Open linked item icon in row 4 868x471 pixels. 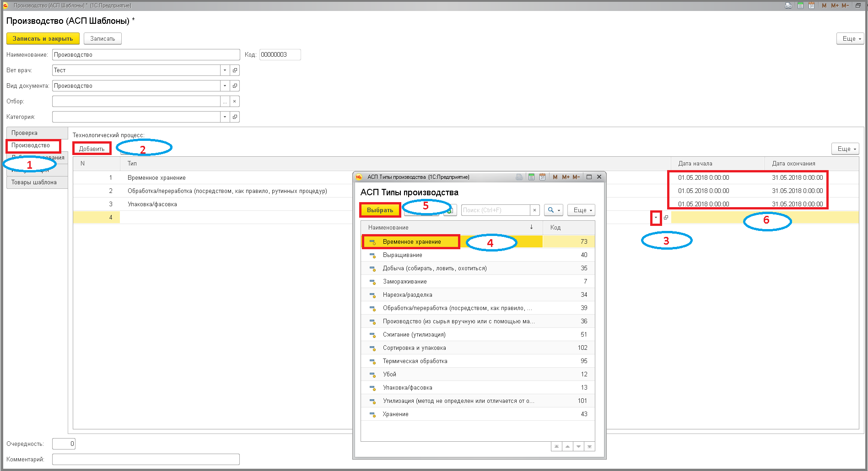tap(666, 218)
